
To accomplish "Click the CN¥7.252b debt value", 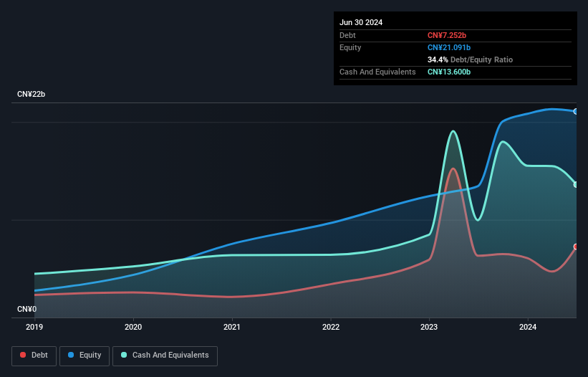I will pyautogui.click(x=447, y=35).
